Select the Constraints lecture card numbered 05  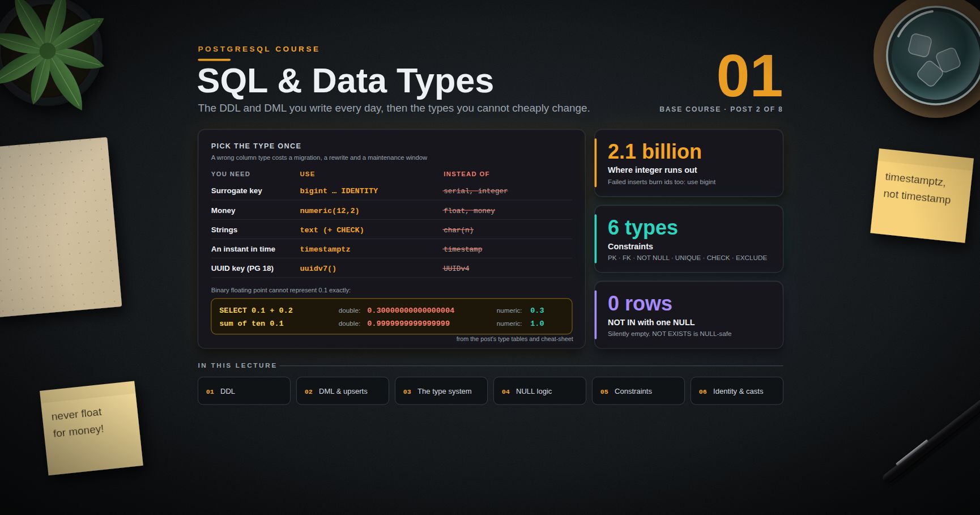pos(638,391)
